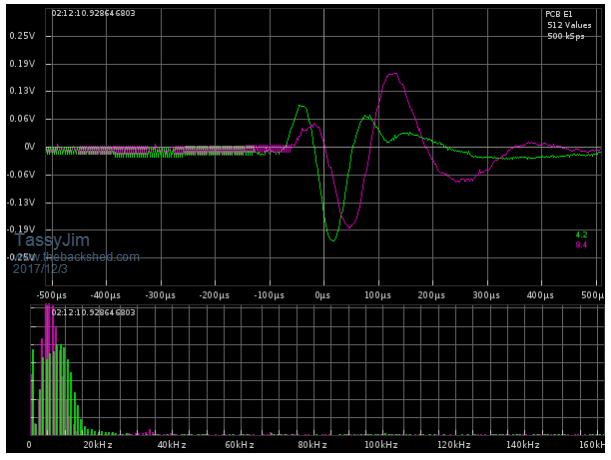
Task: Click the 300µs time axis marker
Action: tap(486, 296)
